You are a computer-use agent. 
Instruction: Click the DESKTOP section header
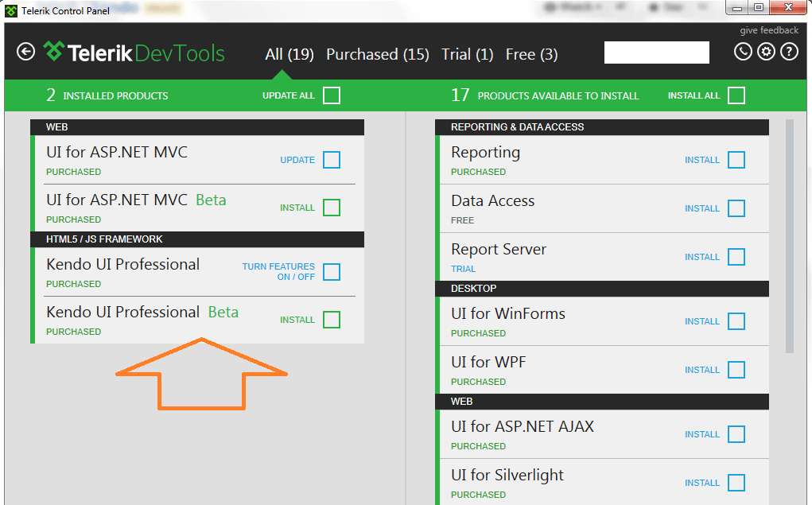point(602,289)
